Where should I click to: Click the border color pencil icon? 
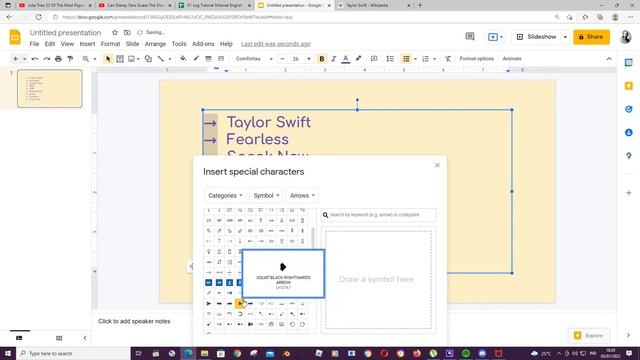coord(196,58)
